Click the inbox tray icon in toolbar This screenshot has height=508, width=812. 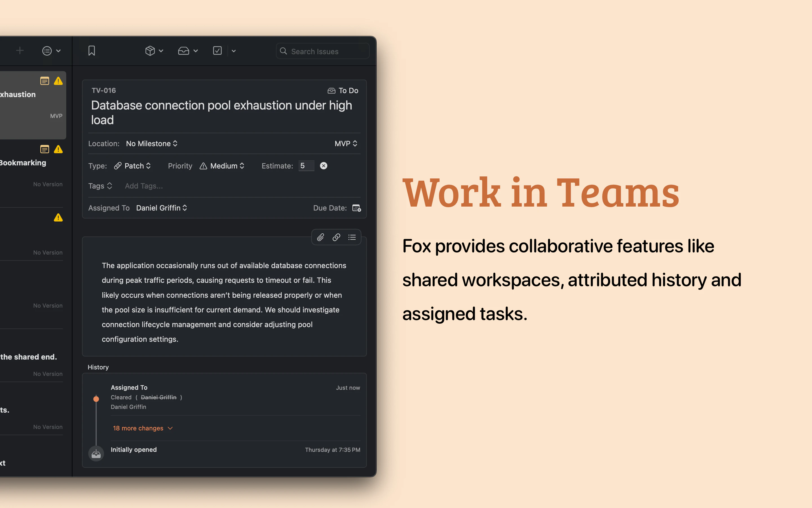184,51
